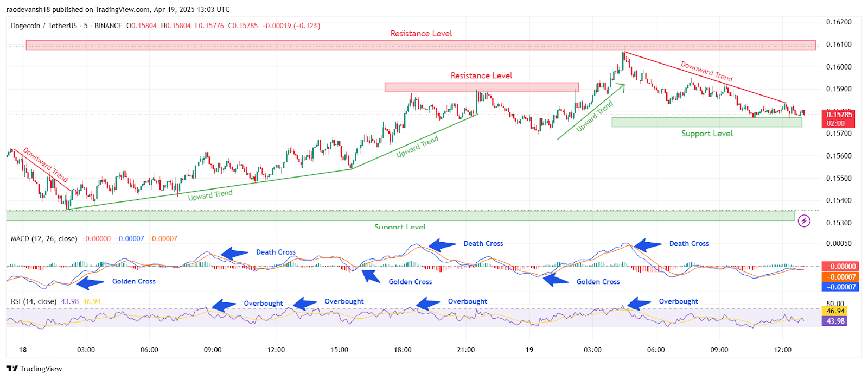Click the purple 43.98 RSI axis badge
868x379 pixels.
pyautogui.click(x=835, y=321)
